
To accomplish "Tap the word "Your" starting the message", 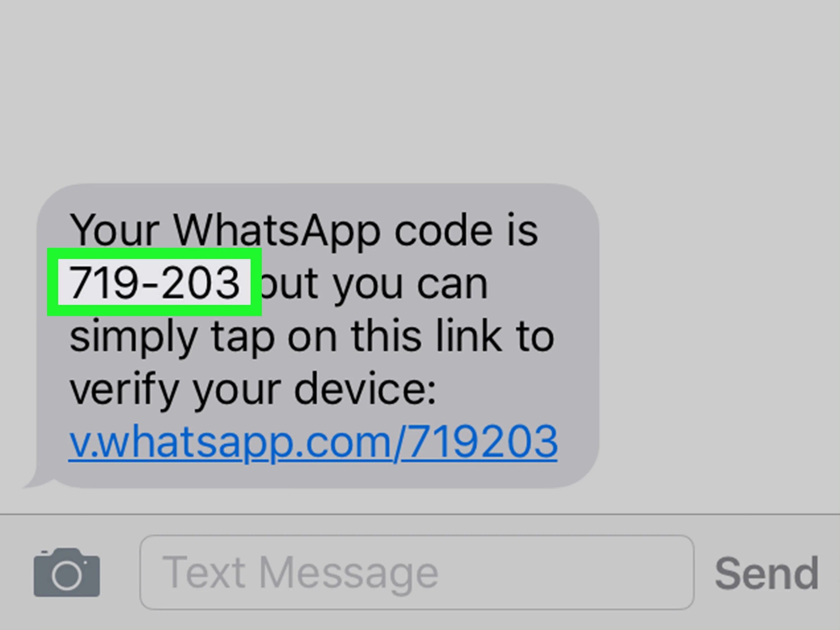I will pyautogui.click(x=114, y=230).
